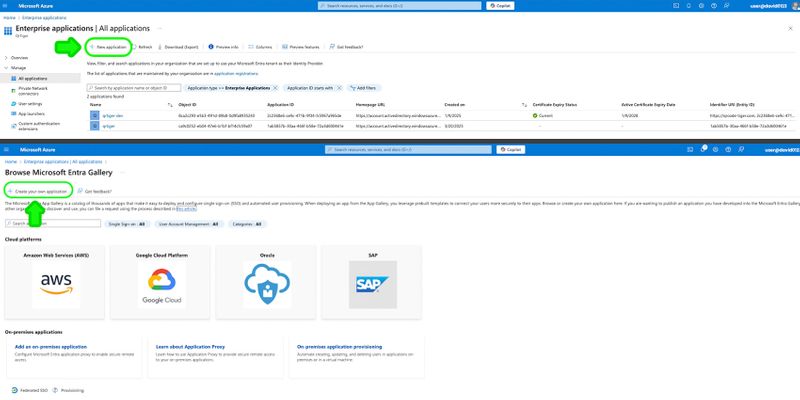This screenshot has height=400, width=800.
Task: Click the first application's row icon
Action: 94,115
